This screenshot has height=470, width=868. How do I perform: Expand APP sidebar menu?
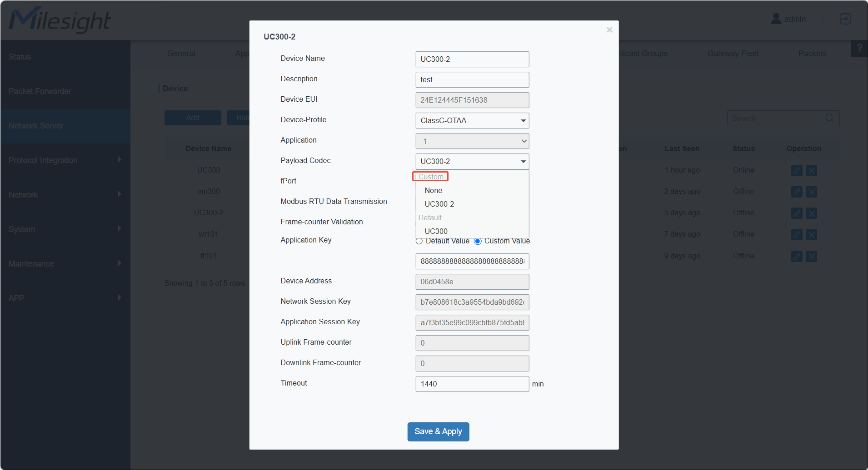[65, 298]
